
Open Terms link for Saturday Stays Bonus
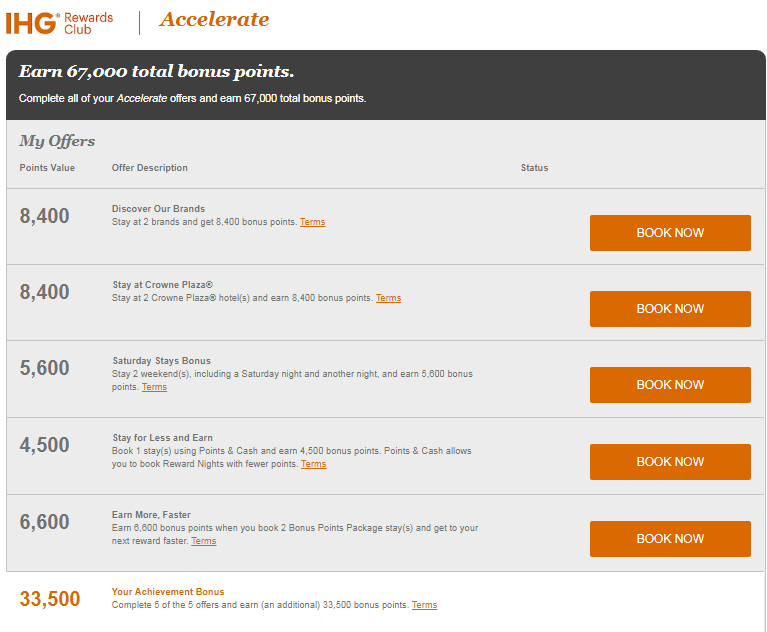(x=154, y=387)
